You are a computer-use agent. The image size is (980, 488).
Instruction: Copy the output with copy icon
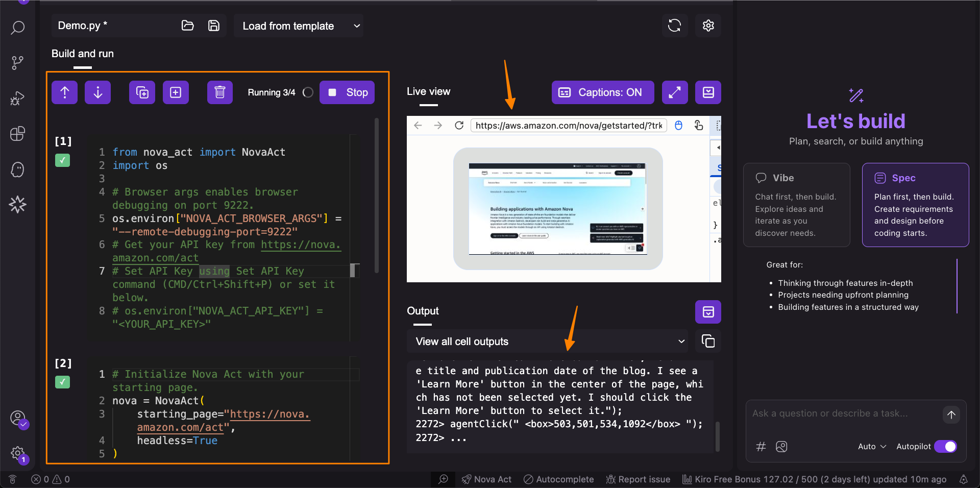coord(708,341)
